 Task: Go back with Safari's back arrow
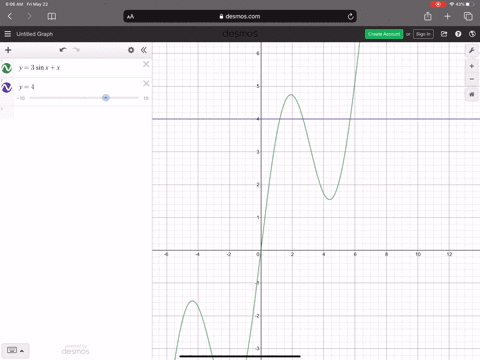(x=10, y=16)
